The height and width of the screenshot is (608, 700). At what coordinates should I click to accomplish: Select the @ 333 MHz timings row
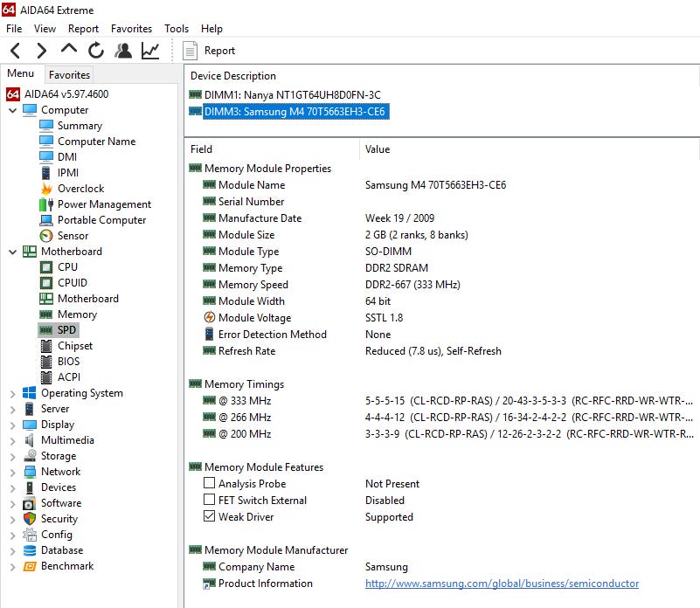coord(442,401)
